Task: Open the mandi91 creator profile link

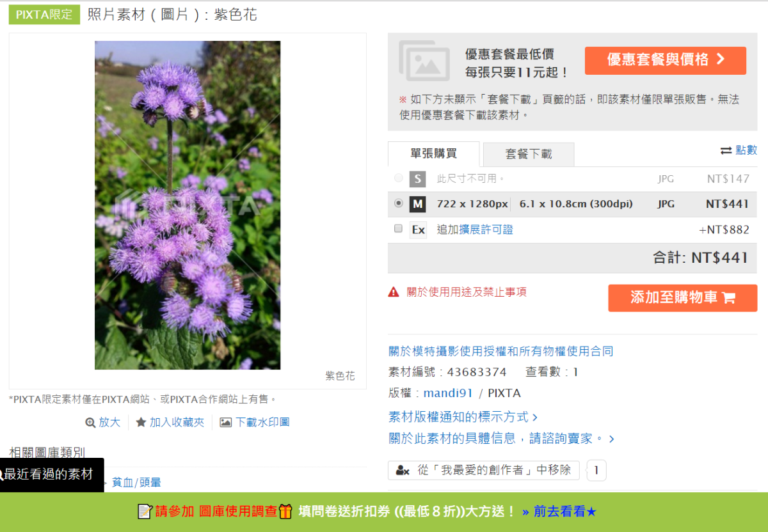Action: (x=448, y=393)
